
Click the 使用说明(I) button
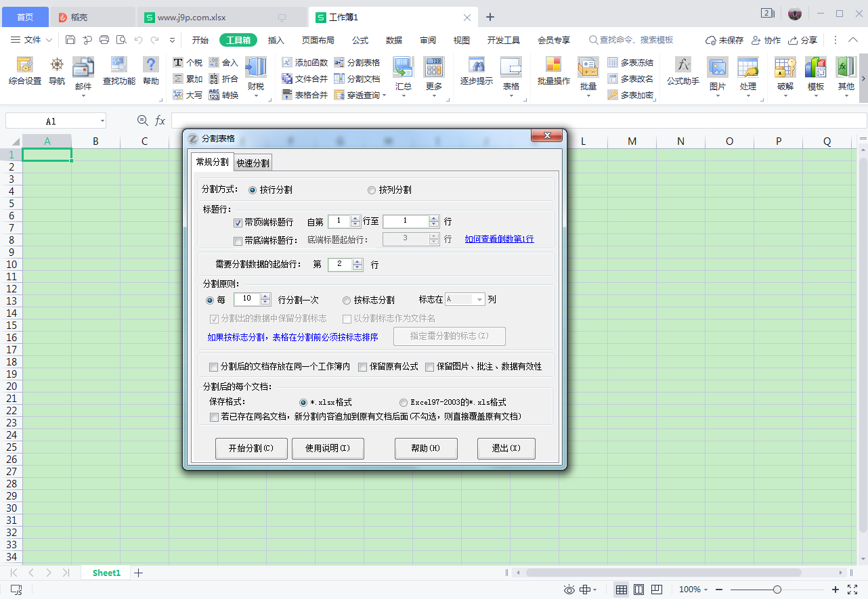[x=328, y=448]
